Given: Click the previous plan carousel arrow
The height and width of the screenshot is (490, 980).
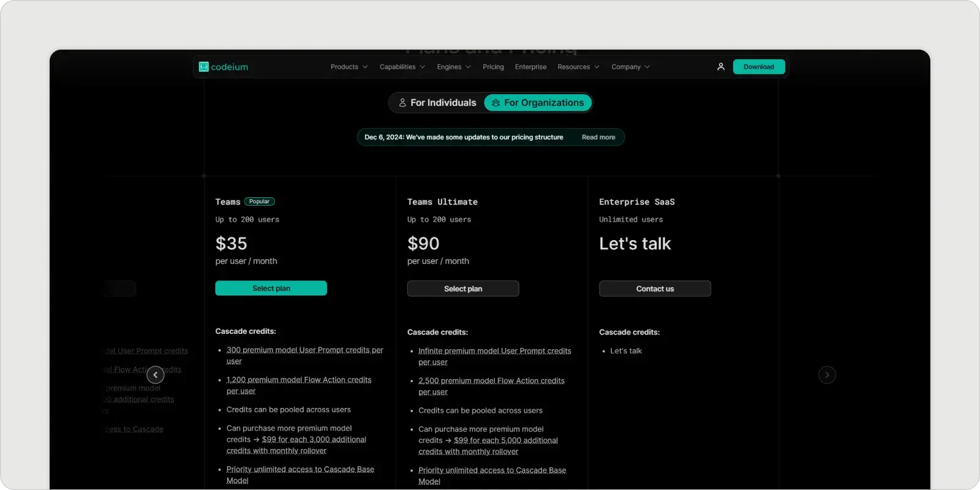Looking at the screenshot, I should [x=156, y=375].
